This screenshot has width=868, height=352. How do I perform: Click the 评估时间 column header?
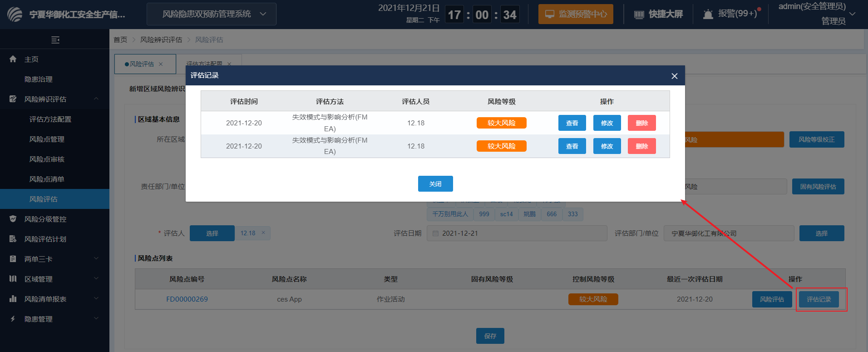[x=244, y=101]
